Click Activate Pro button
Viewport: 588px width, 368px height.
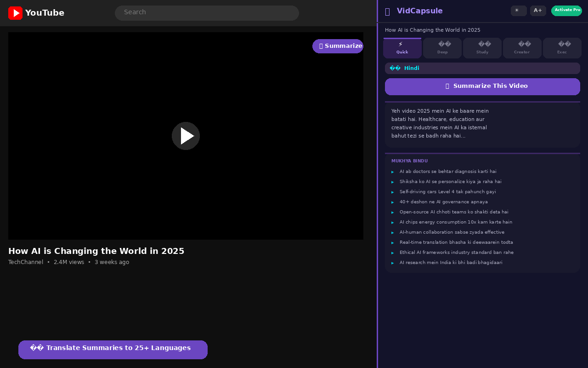coord(566,11)
